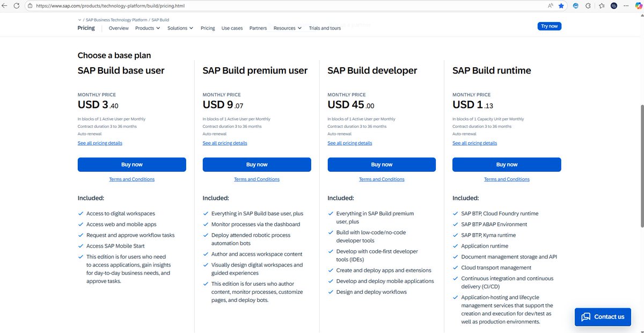Screen dimensions: 644x333
Task: Open Microsoft Copilot in the browser toolbar
Action: 639,6
